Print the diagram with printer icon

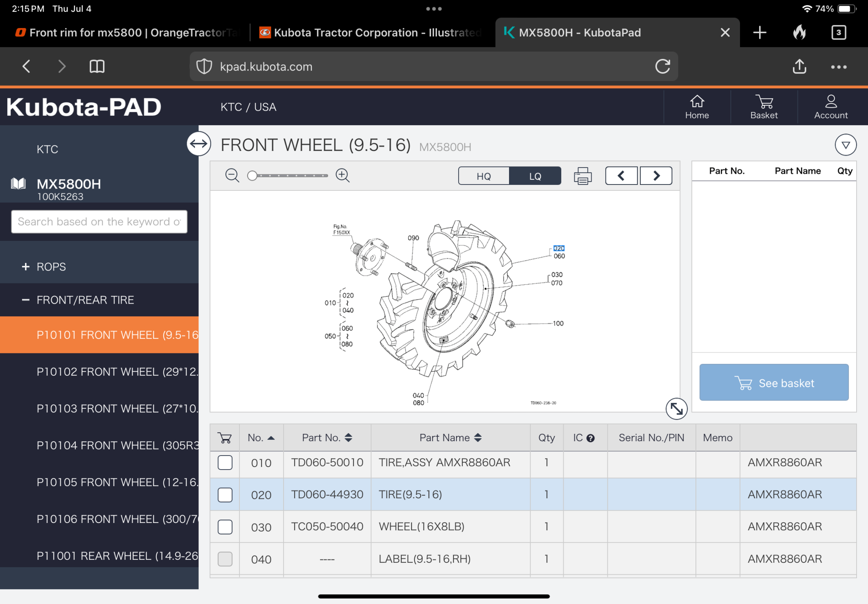pyautogui.click(x=583, y=176)
